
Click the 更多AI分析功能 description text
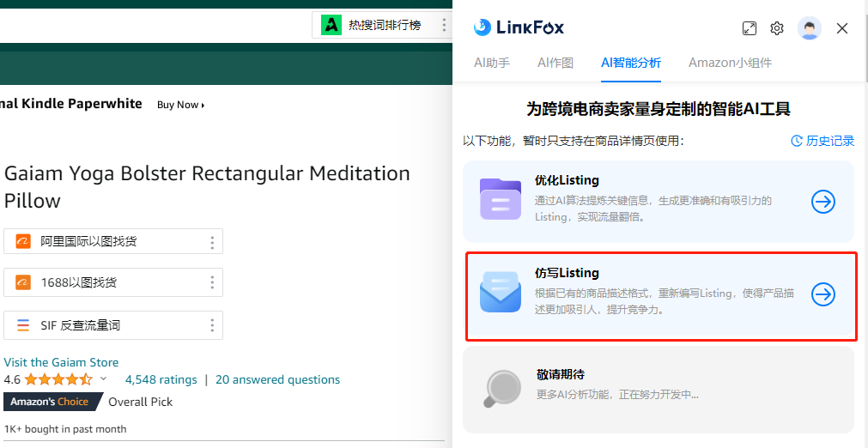pyautogui.click(x=617, y=394)
